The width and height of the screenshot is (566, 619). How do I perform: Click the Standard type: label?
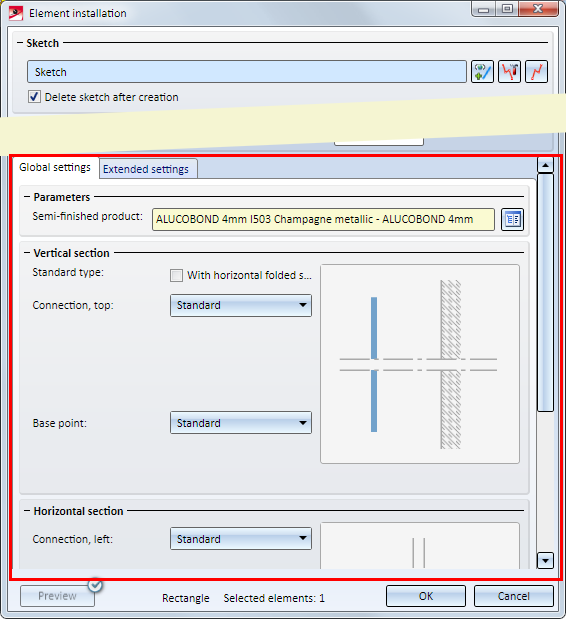68,272
